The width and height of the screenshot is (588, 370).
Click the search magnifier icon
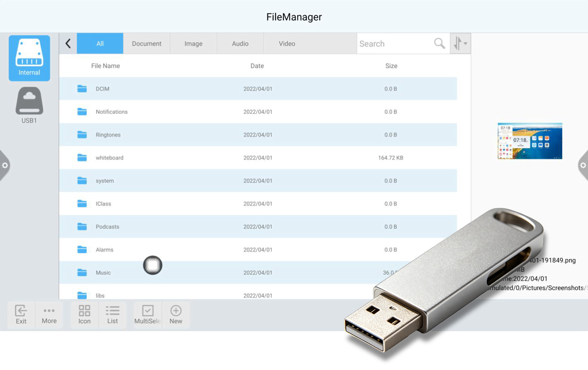pyautogui.click(x=439, y=43)
